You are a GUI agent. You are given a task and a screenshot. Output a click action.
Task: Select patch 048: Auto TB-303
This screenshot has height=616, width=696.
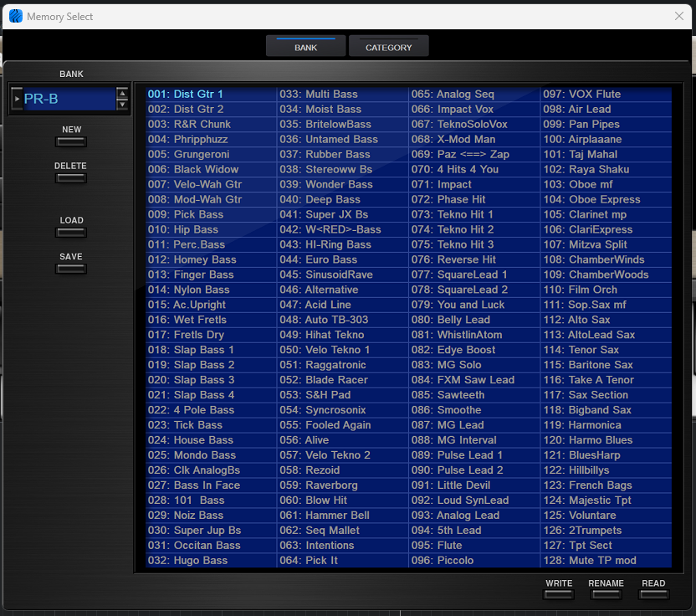(x=342, y=320)
